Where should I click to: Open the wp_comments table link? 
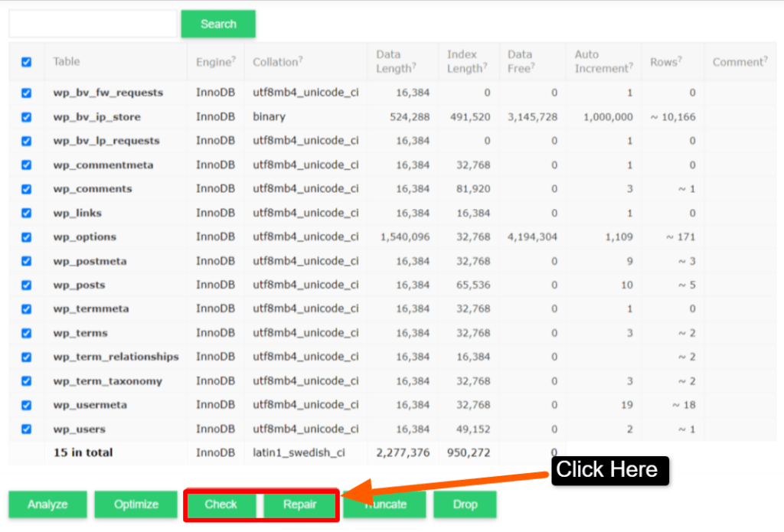[x=93, y=189]
